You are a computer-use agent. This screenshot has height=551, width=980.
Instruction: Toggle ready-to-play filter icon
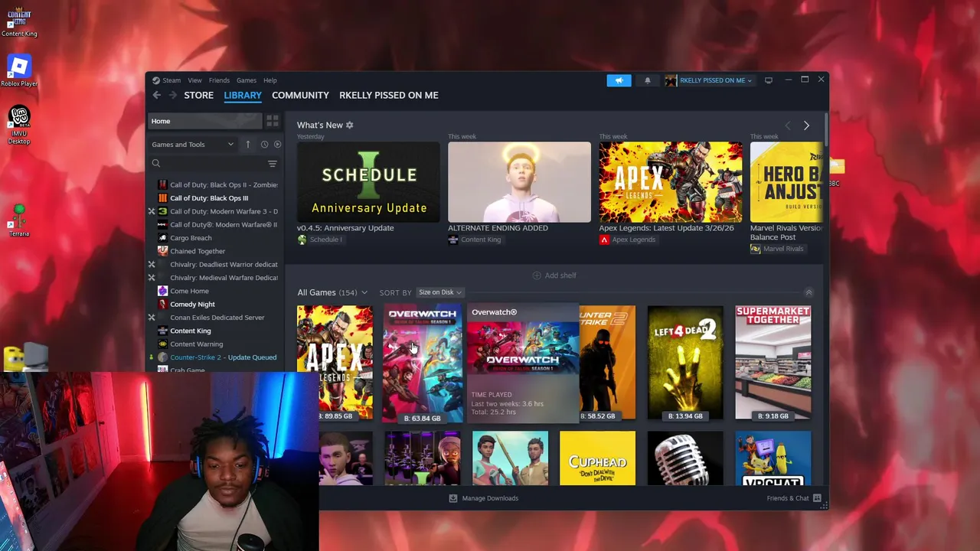tap(277, 144)
